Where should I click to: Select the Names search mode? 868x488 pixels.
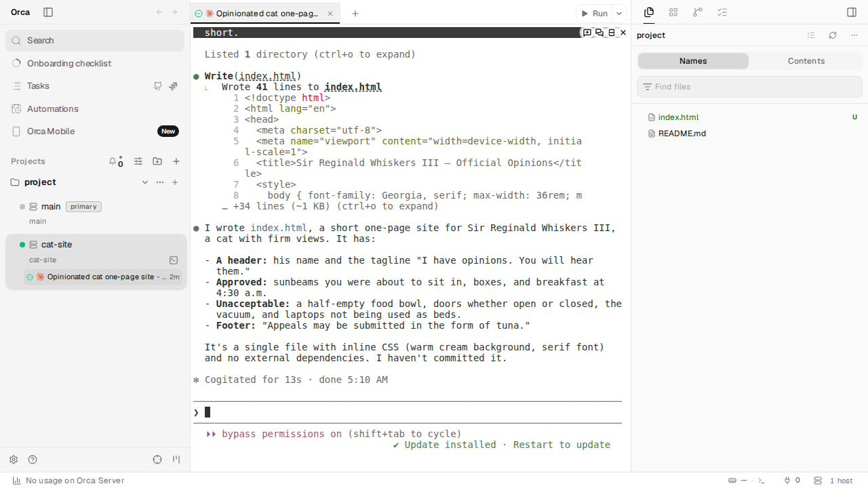pyautogui.click(x=693, y=61)
